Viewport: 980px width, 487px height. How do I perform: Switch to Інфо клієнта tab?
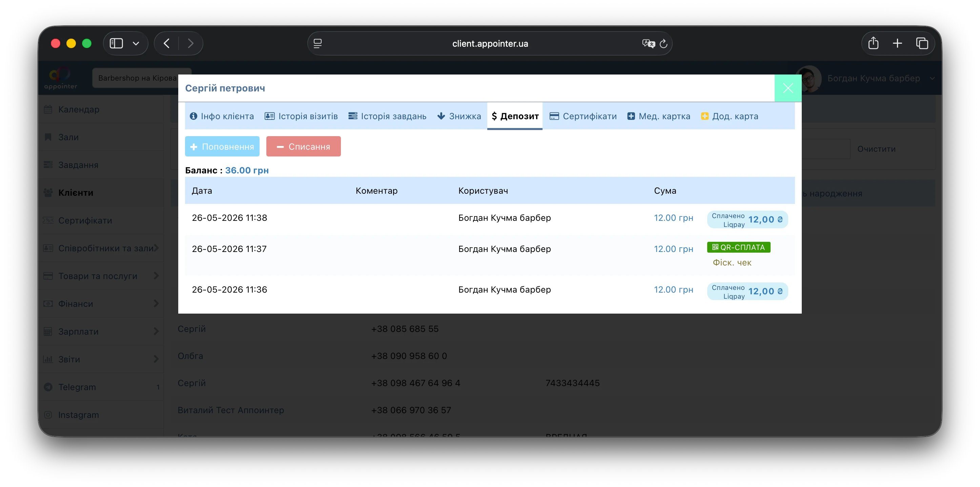point(222,116)
